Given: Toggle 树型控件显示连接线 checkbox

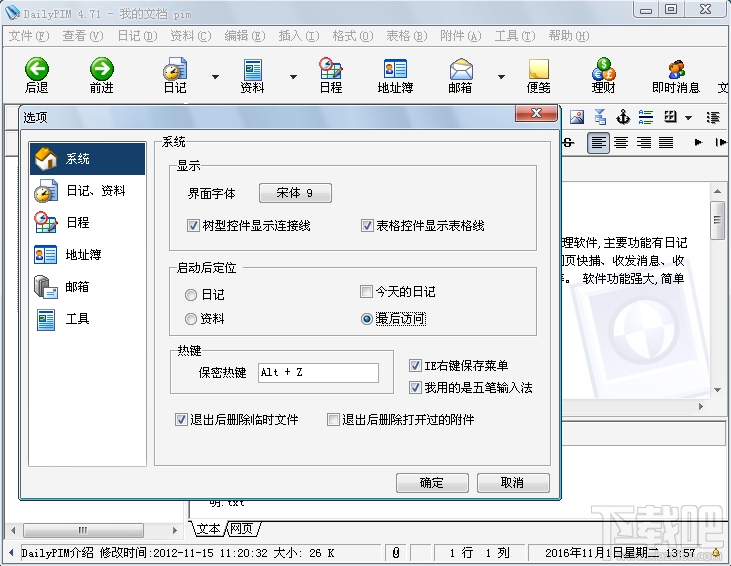Looking at the screenshot, I should pyautogui.click(x=193, y=226).
